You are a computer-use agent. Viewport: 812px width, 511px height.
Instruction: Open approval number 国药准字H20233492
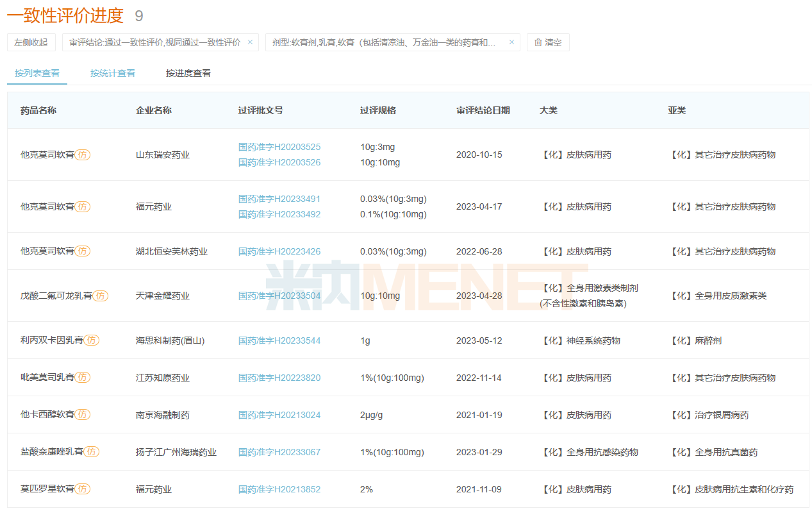[x=279, y=214]
